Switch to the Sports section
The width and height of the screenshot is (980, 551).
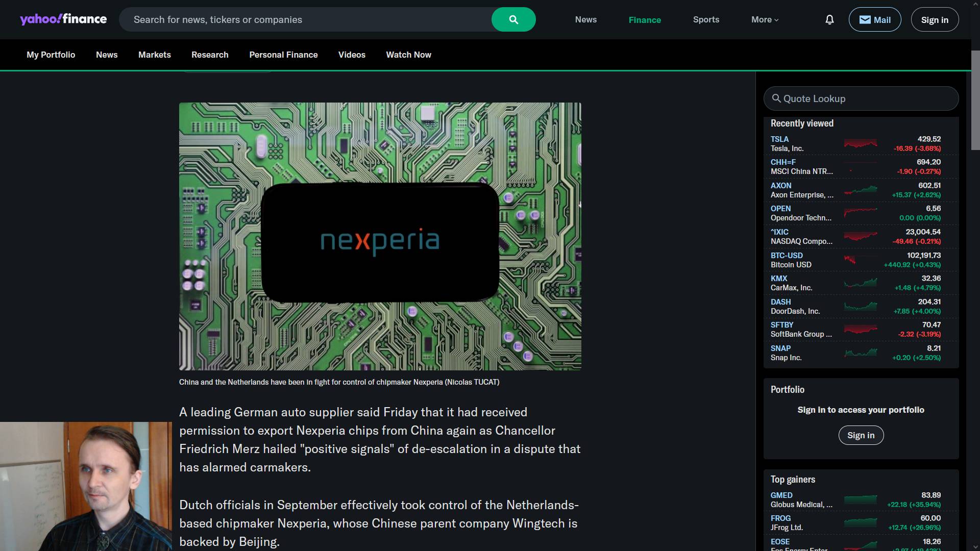706,19
